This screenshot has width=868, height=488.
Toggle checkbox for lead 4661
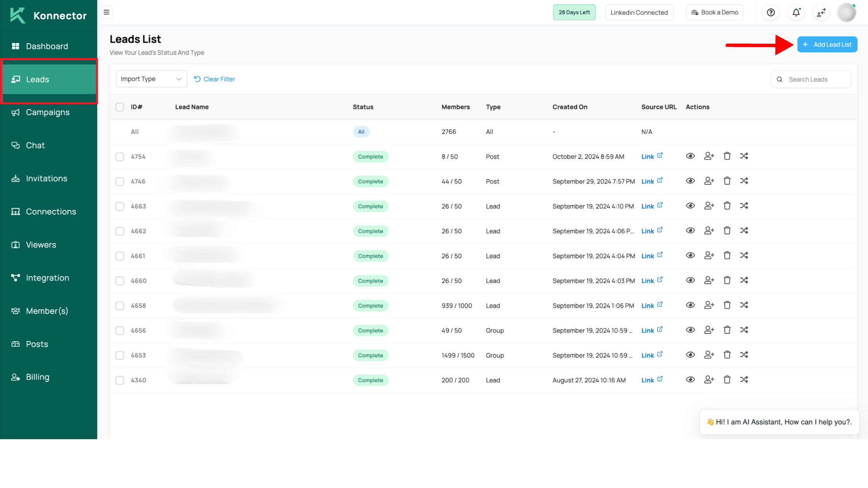tap(119, 256)
